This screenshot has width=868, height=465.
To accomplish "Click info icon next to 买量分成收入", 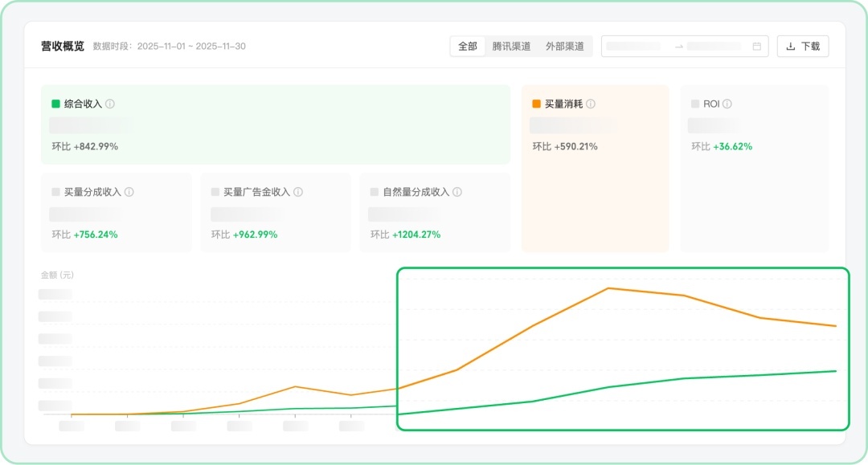I will [x=129, y=193].
